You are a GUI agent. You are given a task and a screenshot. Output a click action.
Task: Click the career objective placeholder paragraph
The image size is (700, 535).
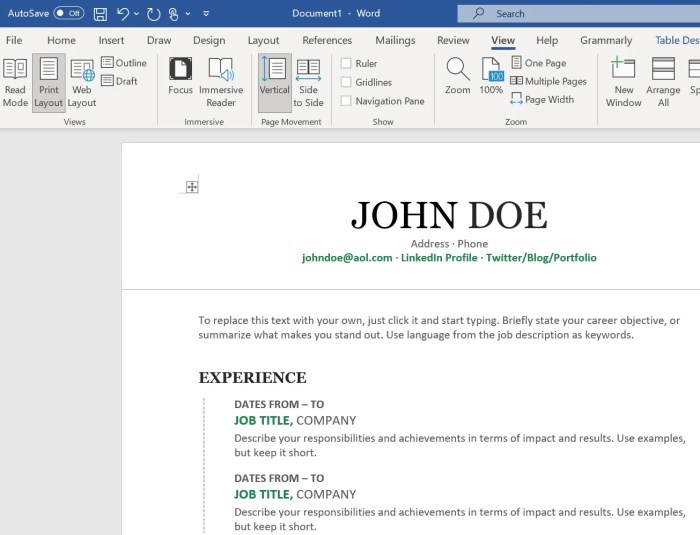439,327
